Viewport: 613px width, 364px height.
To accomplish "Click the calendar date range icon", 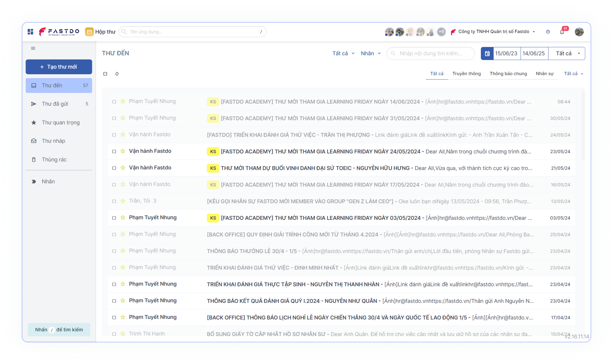I will click(487, 53).
